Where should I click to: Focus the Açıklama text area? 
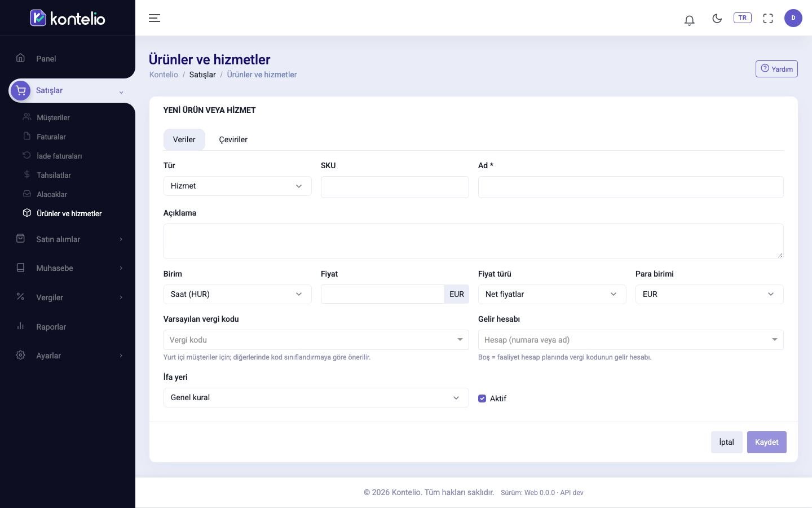click(x=474, y=241)
